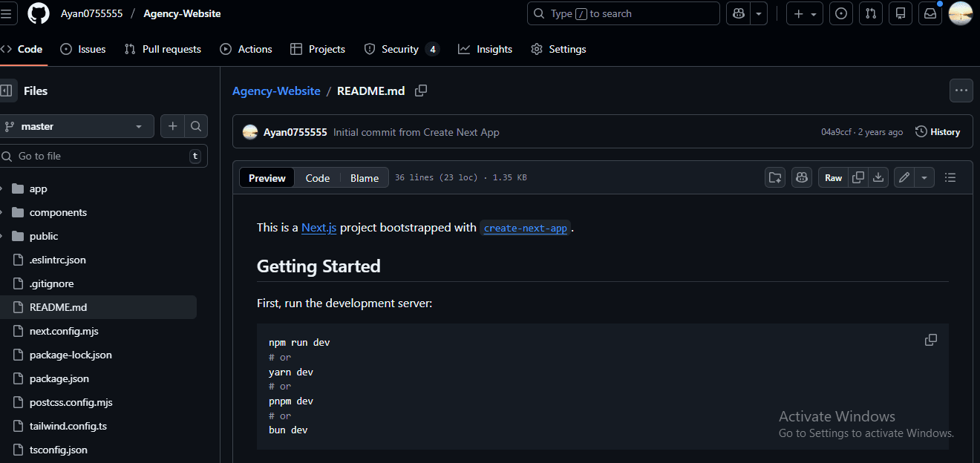Click the GitHub logo icon
The image size is (980, 463).
(x=39, y=13)
